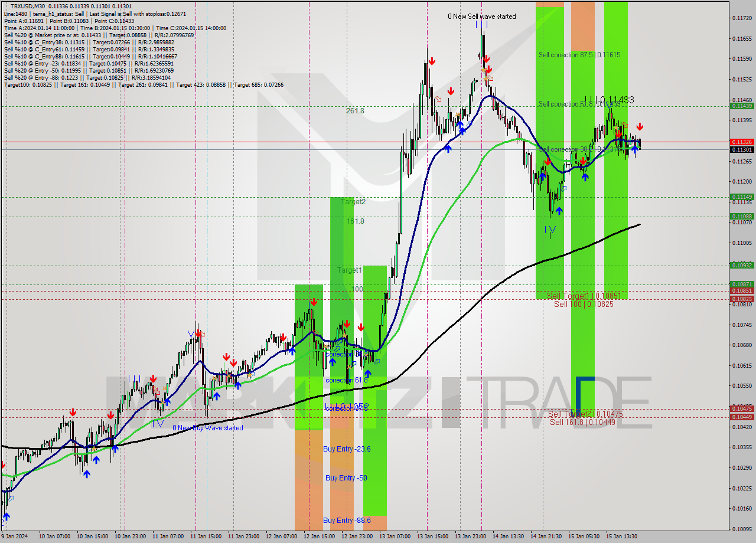The image size is (756, 543).
Task: Click the 0.11720 price axis value
Action: (x=742, y=18)
